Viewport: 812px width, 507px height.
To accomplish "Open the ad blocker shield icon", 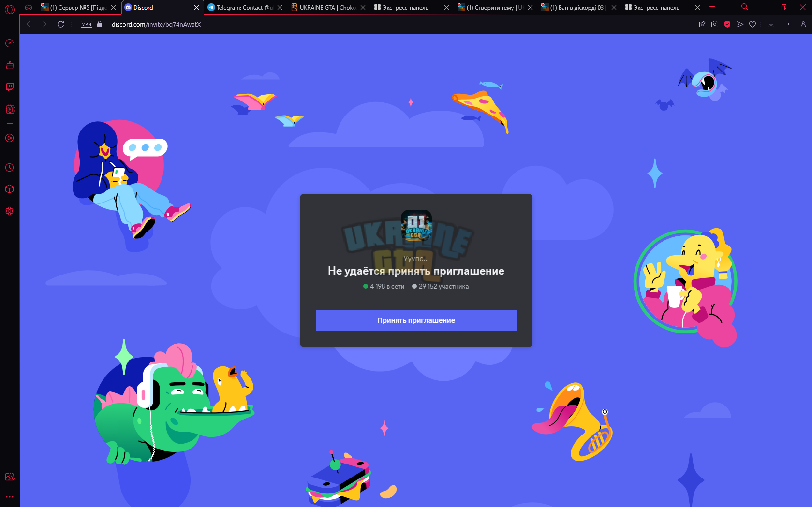I will (x=727, y=24).
